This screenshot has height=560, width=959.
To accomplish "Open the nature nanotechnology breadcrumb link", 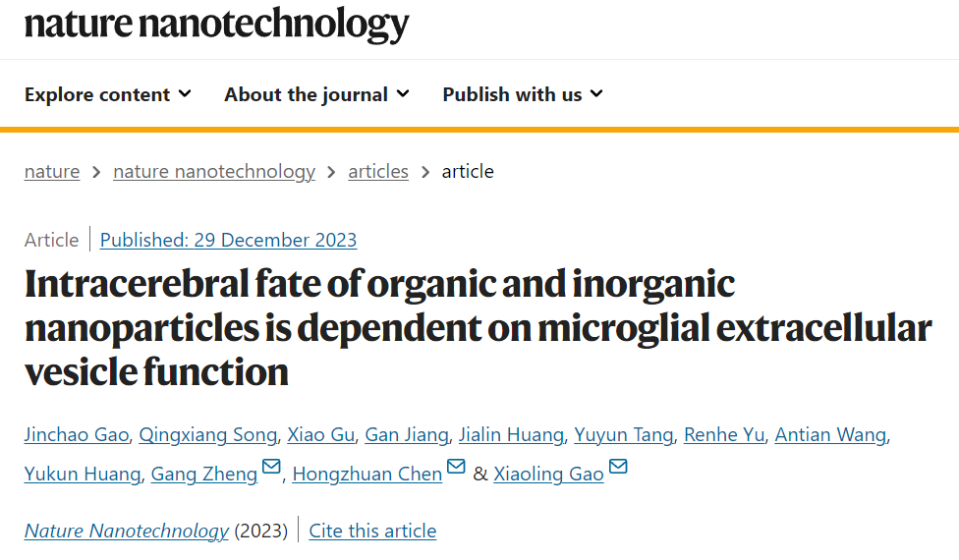I will coord(214,172).
